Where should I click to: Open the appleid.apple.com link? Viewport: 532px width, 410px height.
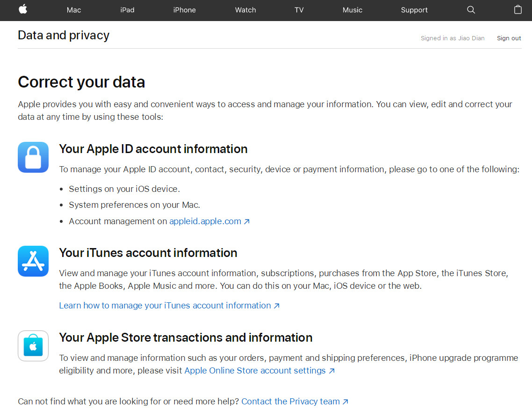point(205,221)
